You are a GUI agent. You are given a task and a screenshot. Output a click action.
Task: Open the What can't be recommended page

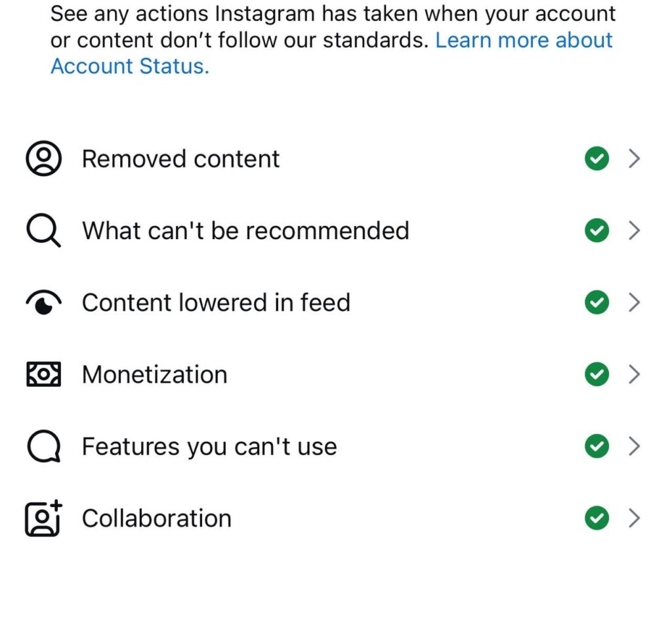pyautogui.click(x=635, y=231)
